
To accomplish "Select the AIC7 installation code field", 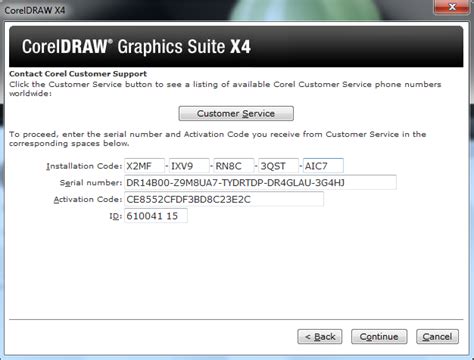I will (x=323, y=166).
